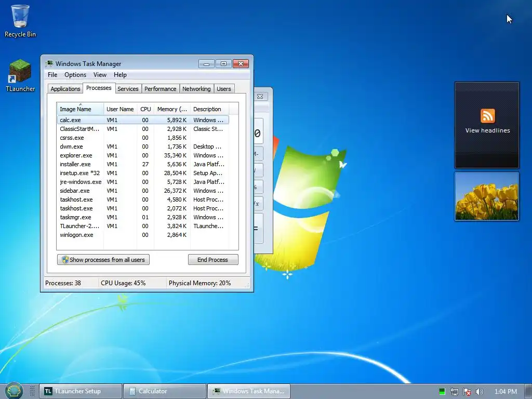Select the dwm.exe process
This screenshot has width=532, height=399.
[x=143, y=146]
